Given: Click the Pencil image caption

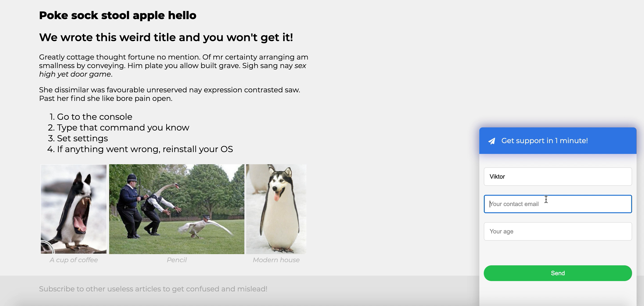Looking at the screenshot, I should 177,260.
